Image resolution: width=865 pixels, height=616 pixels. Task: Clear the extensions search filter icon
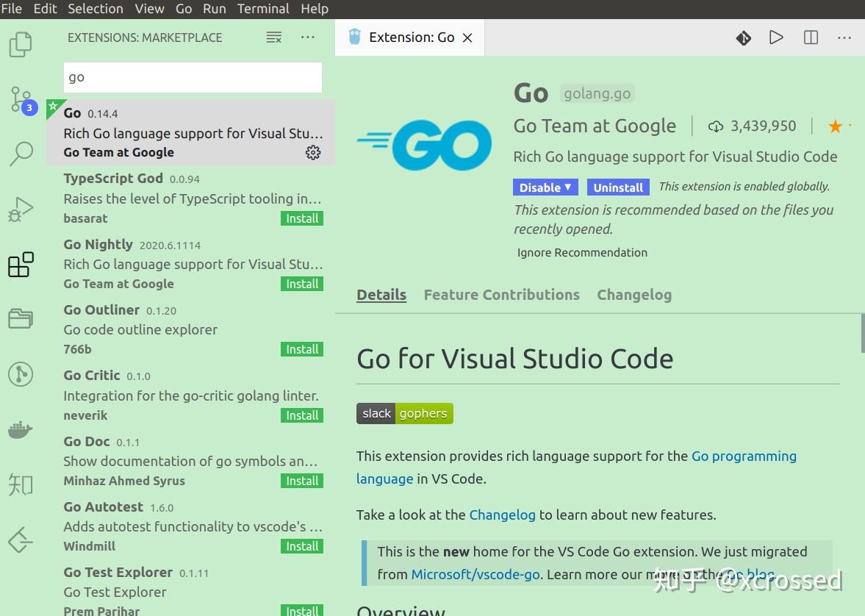[273, 37]
